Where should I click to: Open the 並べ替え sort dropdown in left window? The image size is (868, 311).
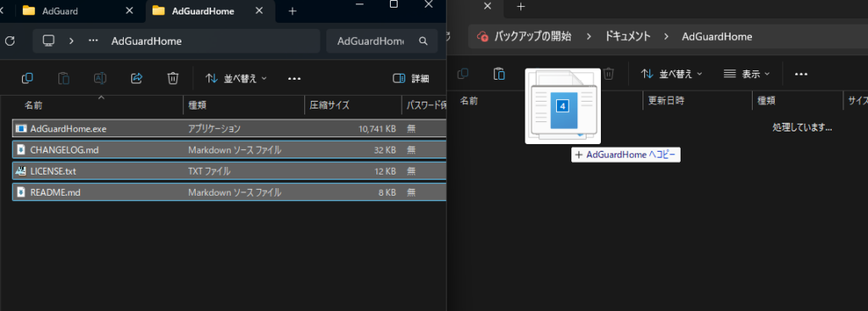coord(236,78)
